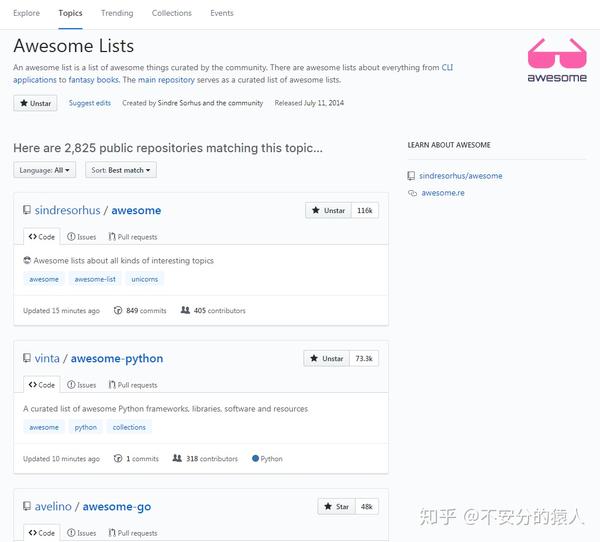View the 318 contributors list
The width and height of the screenshot is (600, 542).
(205, 459)
